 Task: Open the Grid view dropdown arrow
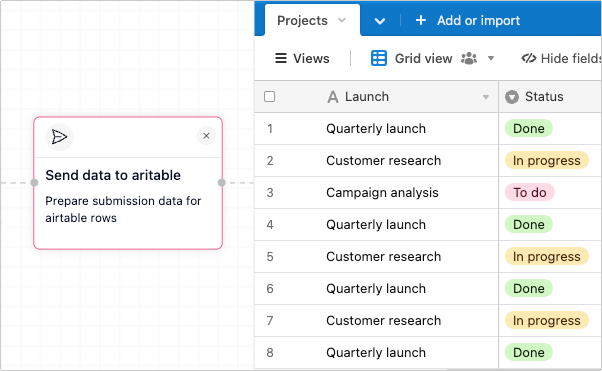491,58
